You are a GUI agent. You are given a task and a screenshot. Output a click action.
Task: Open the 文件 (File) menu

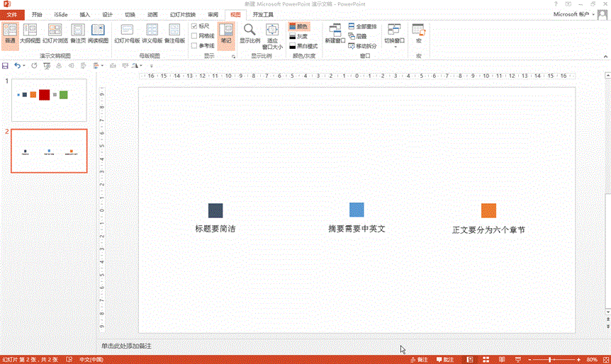(x=12, y=14)
